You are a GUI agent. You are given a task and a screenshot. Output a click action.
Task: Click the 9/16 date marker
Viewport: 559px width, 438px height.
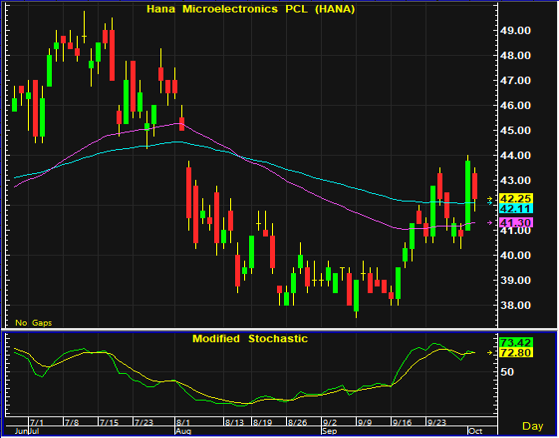(402, 423)
